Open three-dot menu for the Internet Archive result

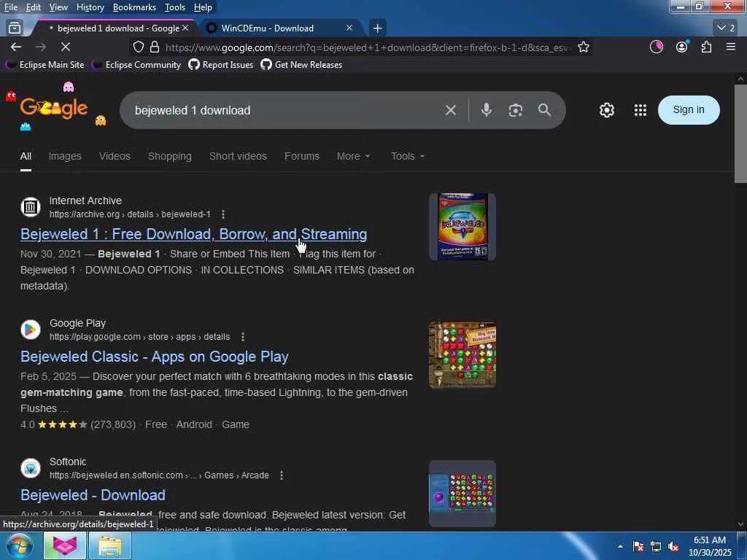[x=223, y=214]
